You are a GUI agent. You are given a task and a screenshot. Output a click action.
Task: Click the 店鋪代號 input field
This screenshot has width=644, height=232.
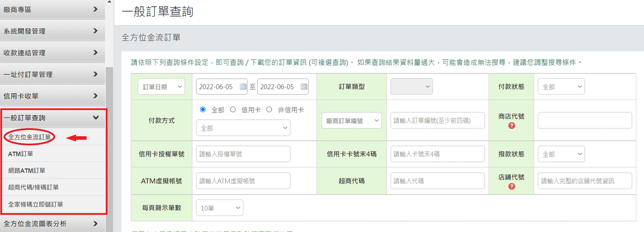[585, 181]
